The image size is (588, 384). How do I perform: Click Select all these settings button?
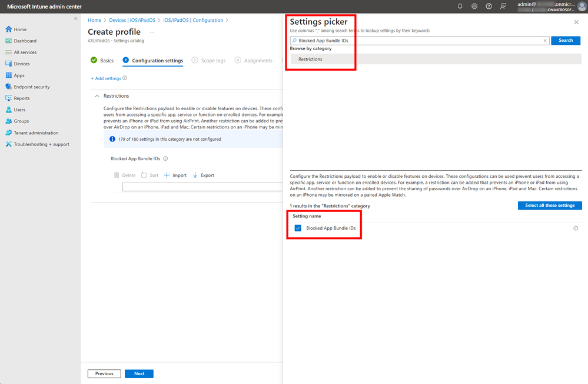(x=550, y=206)
